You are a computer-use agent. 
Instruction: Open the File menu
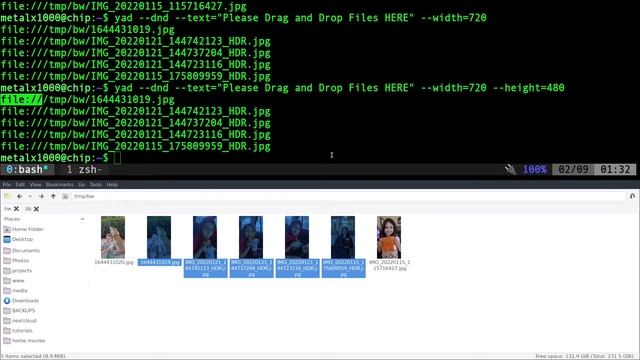pyautogui.click(x=7, y=184)
